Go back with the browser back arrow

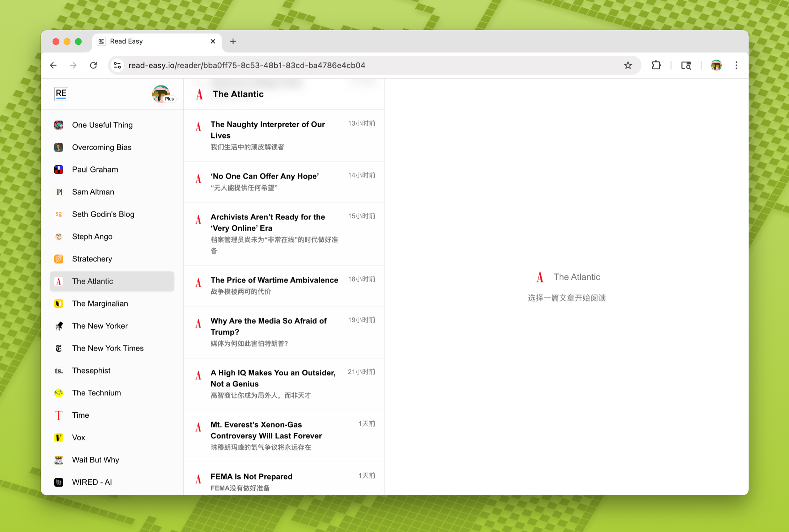[x=53, y=65]
